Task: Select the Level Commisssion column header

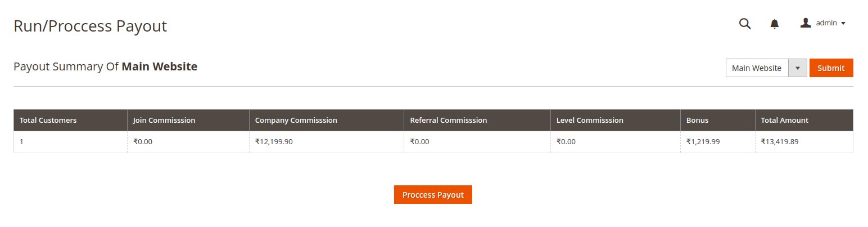Action: tap(590, 121)
